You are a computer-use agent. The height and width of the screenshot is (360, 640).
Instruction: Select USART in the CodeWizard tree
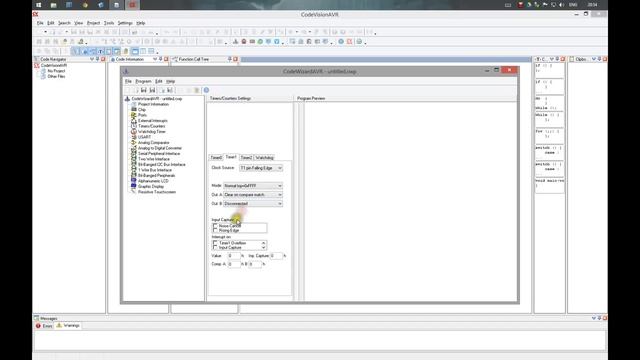pyautogui.click(x=144, y=137)
